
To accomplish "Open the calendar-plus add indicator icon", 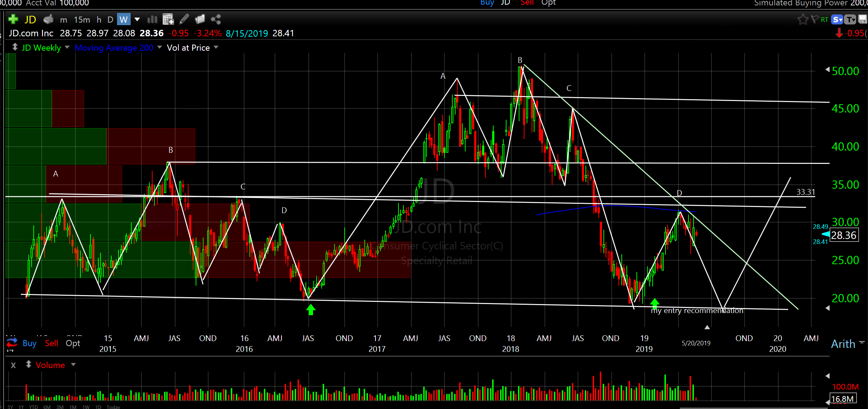I will click(x=168, y=19).
